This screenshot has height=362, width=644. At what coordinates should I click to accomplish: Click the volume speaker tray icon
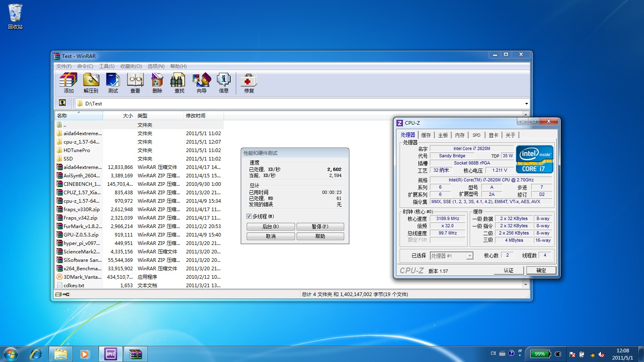coord(601,354)
